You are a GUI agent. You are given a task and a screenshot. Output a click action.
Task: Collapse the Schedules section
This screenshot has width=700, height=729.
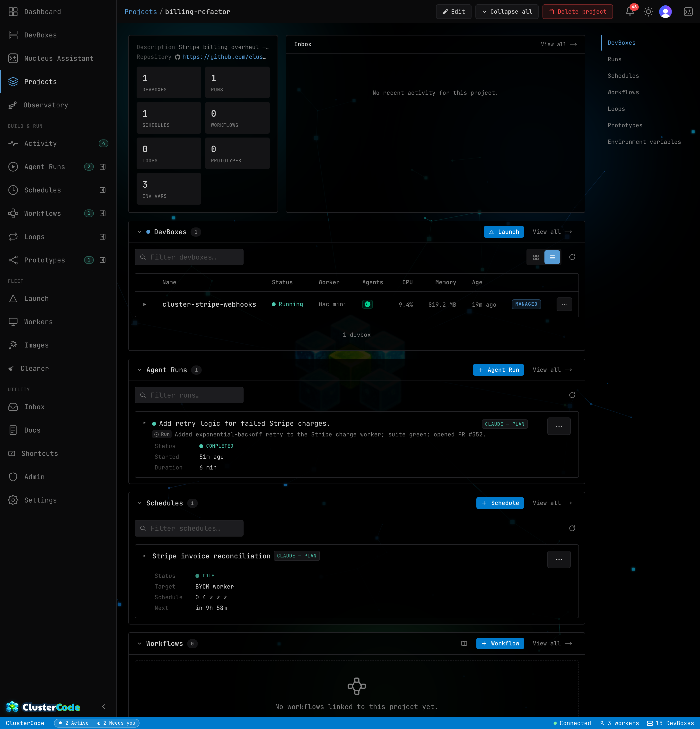(140, 503)
